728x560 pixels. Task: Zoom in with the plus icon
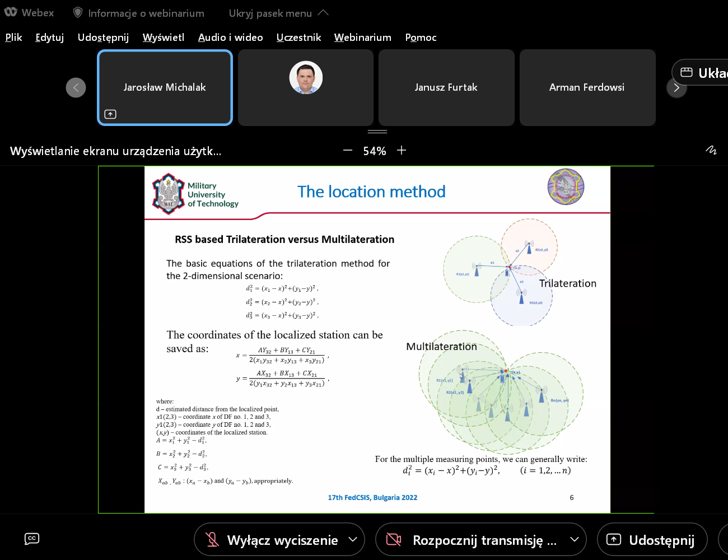[402, 151]
